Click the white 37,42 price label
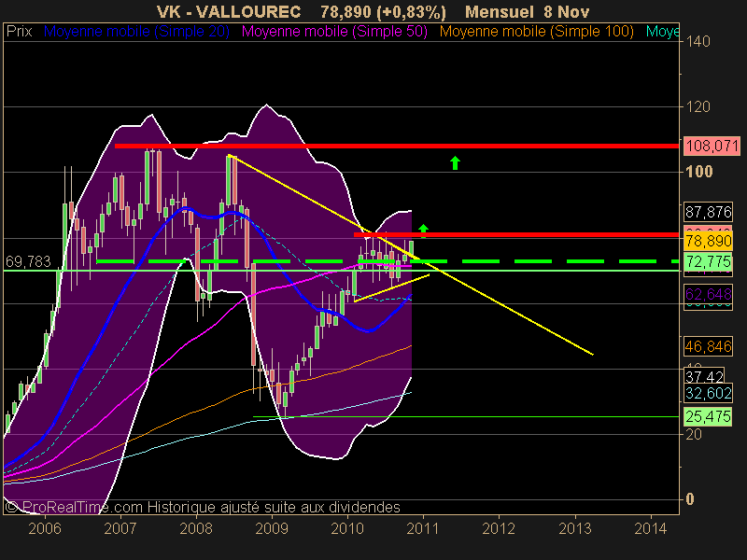747x560 pixels. pos(704,377)
